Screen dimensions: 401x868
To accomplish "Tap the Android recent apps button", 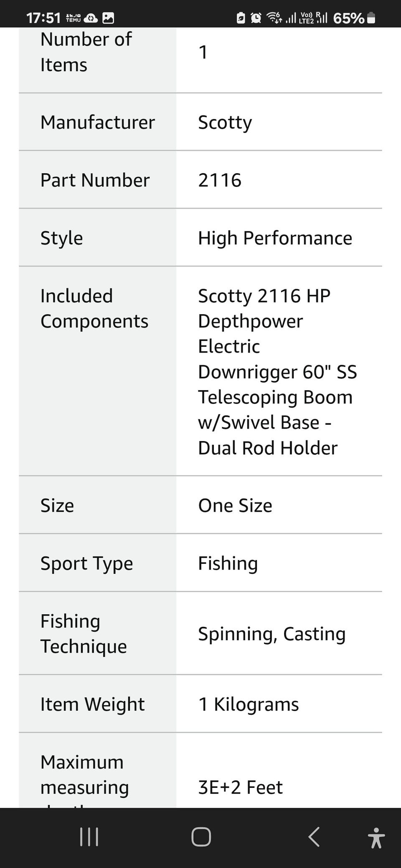I will pos(89,837).
